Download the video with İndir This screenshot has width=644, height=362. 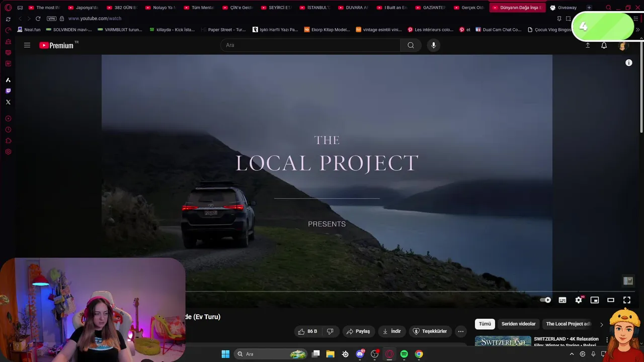pos(392,331)
